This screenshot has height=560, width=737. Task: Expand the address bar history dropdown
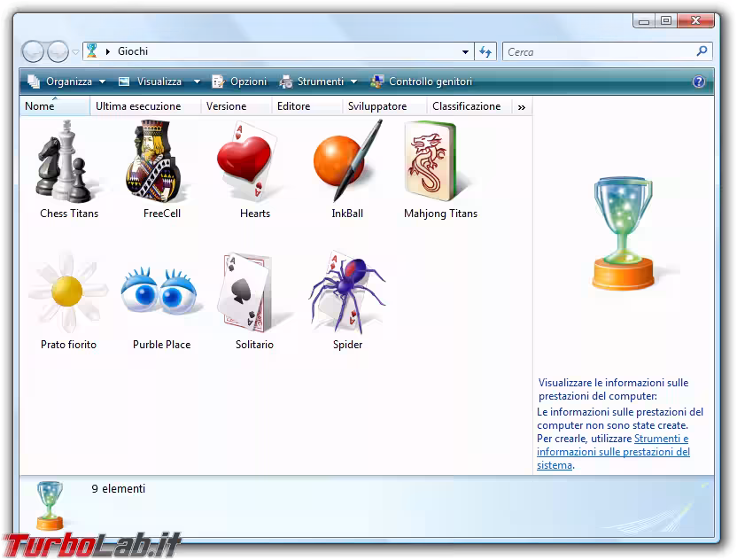coord(465,51)
